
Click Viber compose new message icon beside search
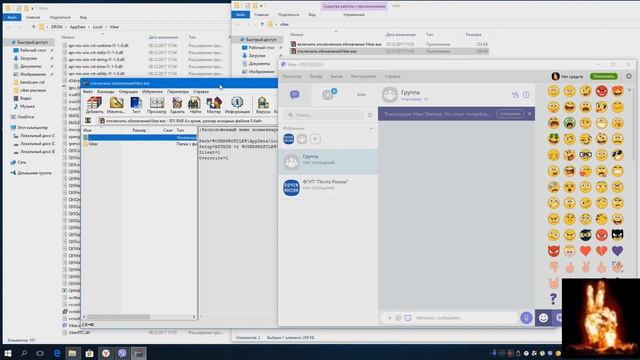[x=370, y=115]
